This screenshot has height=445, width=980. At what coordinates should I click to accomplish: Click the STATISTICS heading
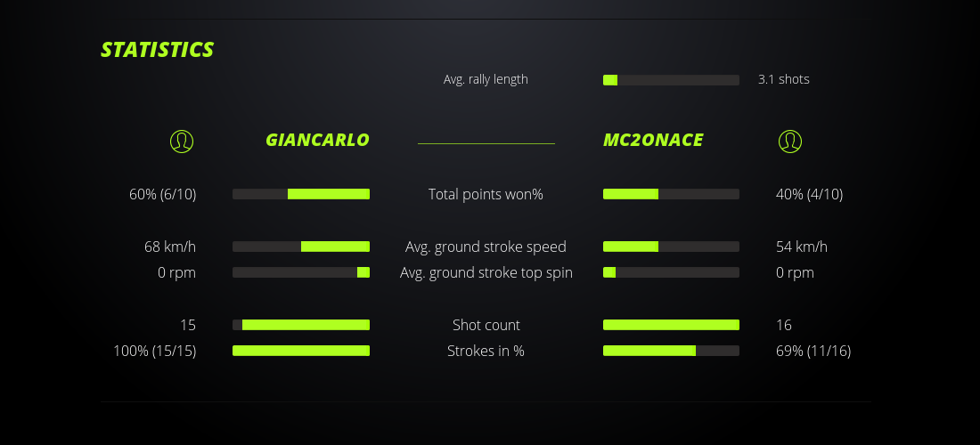click(x=158, y=50)
